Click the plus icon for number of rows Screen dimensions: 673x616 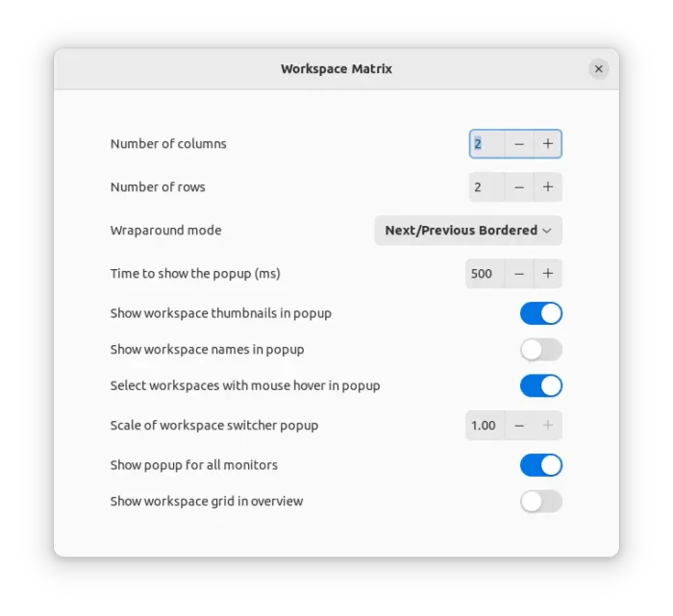click(548, 187)
